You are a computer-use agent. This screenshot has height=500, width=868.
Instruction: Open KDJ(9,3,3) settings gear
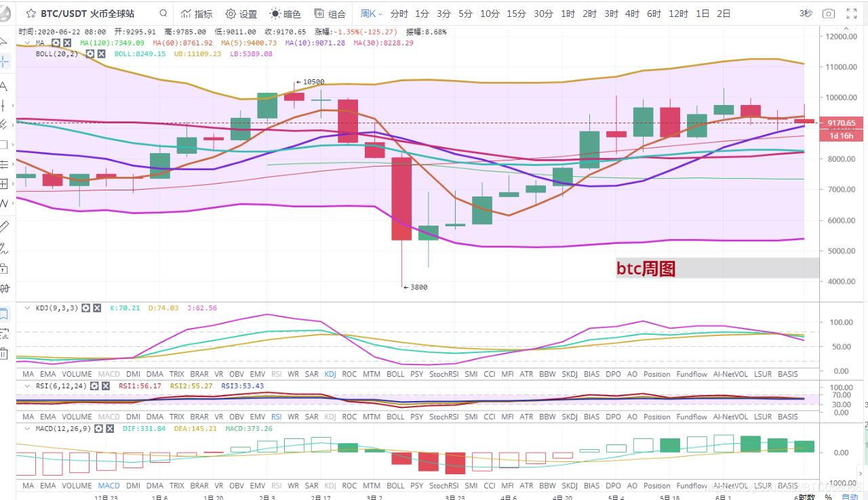coord(85,308)
